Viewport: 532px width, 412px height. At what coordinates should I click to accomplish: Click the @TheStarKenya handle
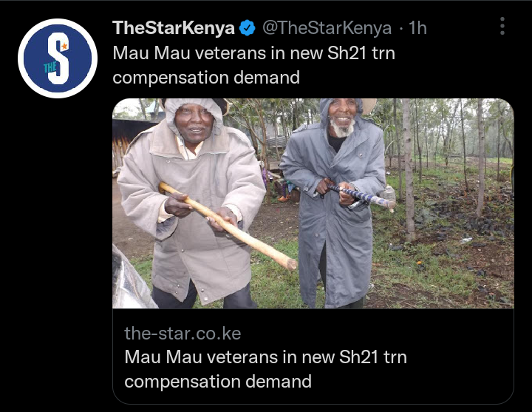pyautogui.click(x=327, y=28)
